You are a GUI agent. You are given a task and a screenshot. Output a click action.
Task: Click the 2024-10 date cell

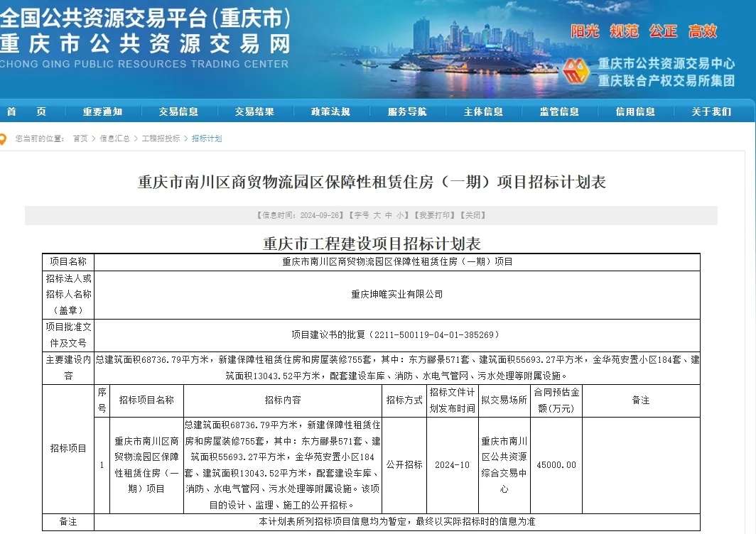click(x=452, y=465)
